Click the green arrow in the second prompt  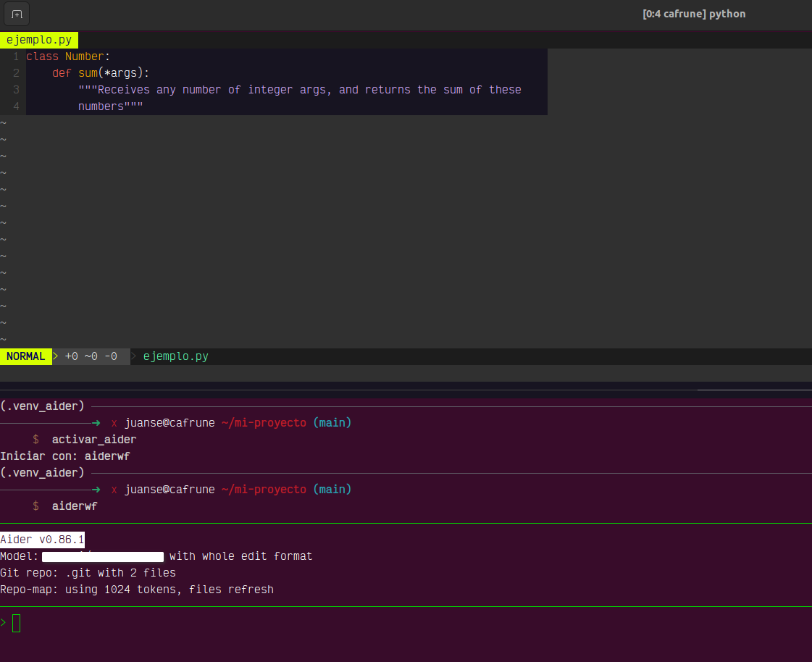coord(96,490)
